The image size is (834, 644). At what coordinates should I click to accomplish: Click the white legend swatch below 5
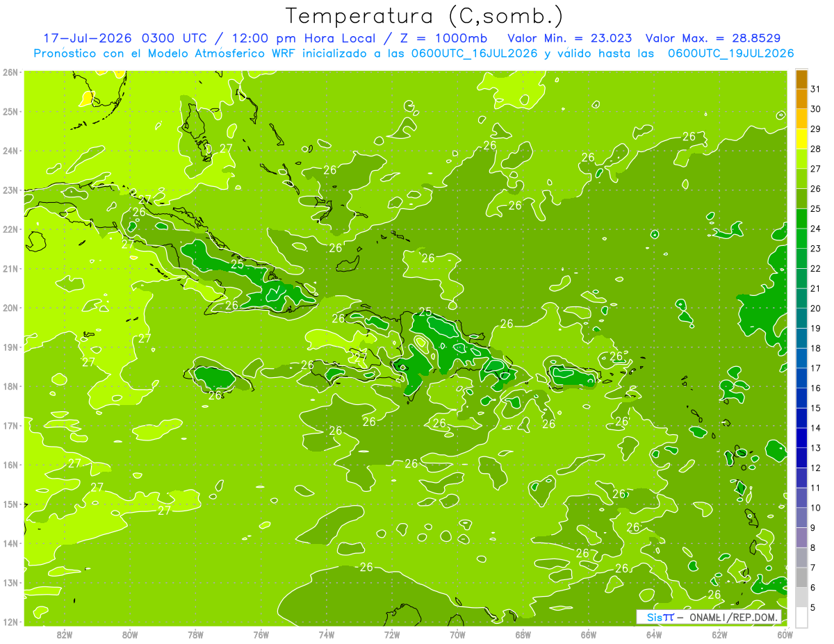[x=802, y=616]
